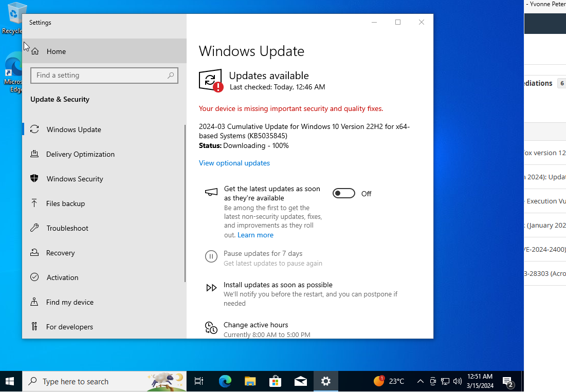Image resolution: width=566 pixels, height=392 pixels.
Task: Open Windows Security settings
Action: point(104,179)
